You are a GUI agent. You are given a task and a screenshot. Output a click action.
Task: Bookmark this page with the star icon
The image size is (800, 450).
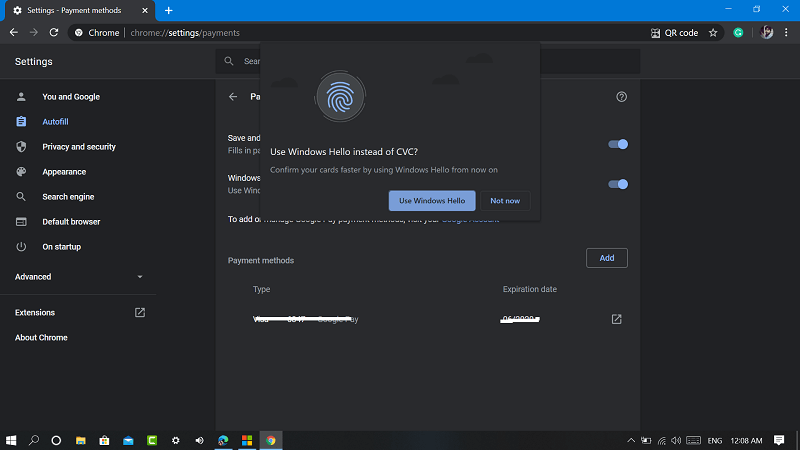pos(713,33)
